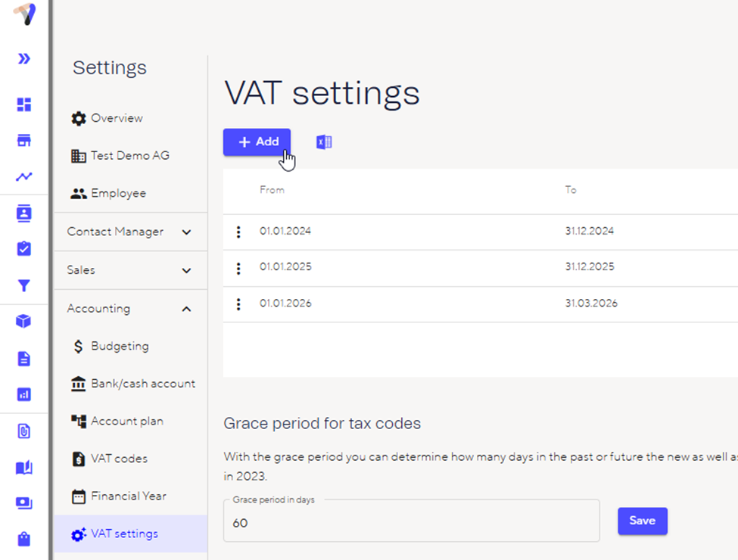Expand the Contact Manager section
Viewport: 738px width, 560px height.
coord(186,232)
